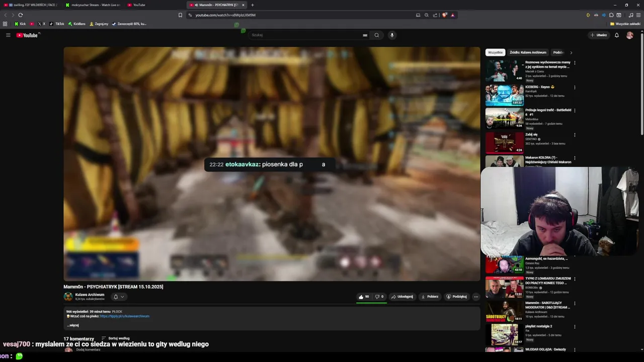This screenshot has width=644, height=362.
Task: Open the YouTube hamburger guide menu
Action: (8, 35)
